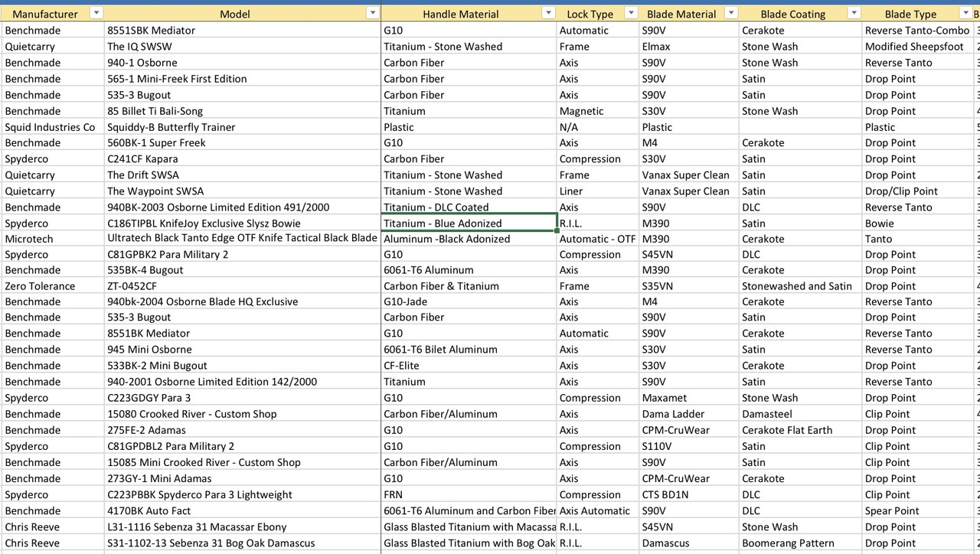Select cell 'Dama Ladder'

tap(689, 414)
